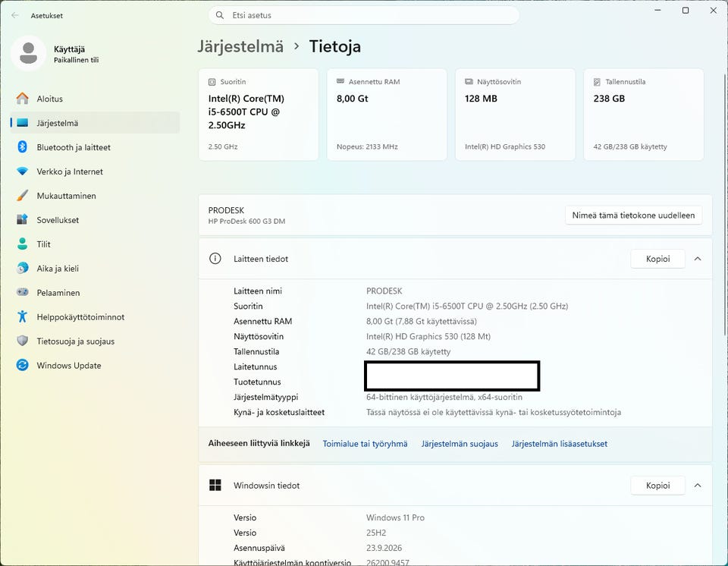Click the Tilit person icon
Viewport: 728px width, 566px height.
point(22,244)
